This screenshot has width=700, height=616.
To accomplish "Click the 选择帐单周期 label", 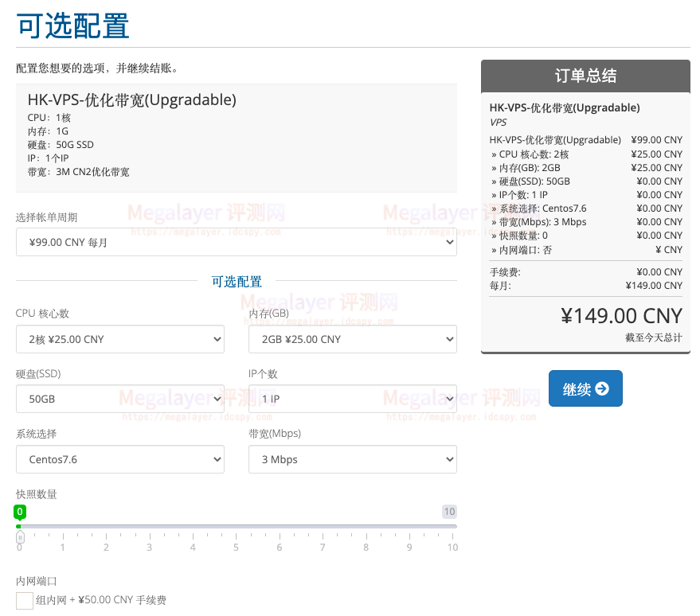I will click(47, 217).
